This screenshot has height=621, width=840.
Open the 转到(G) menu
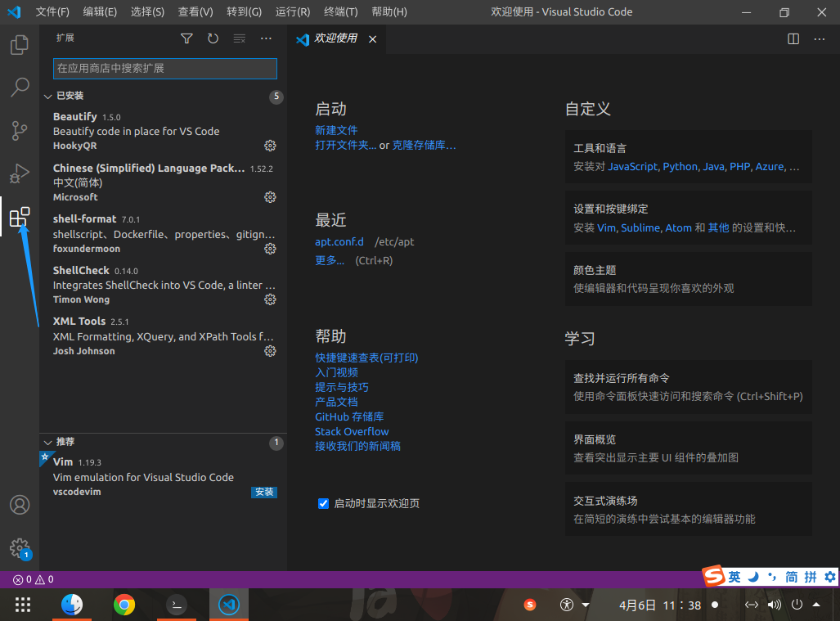pyautogui.click(x=245, y=11)
